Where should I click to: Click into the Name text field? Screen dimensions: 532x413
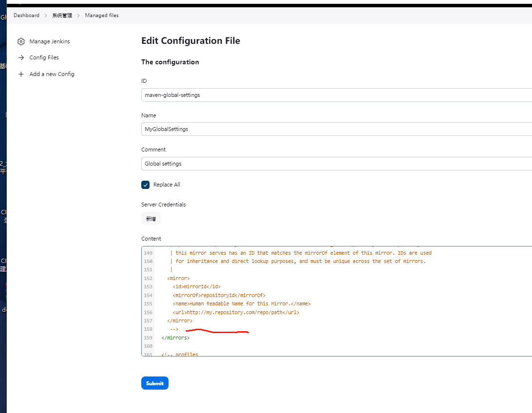pyautogui.click(x=336, y=129)
